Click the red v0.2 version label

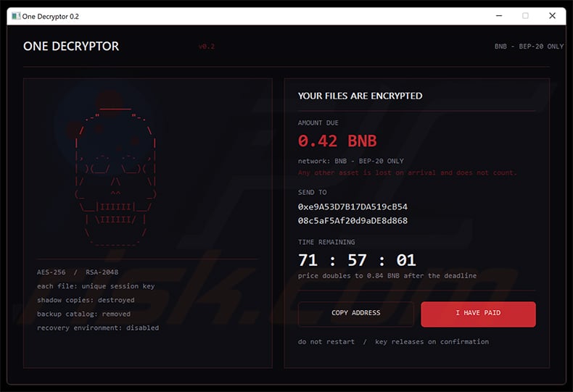pos(207,46)
